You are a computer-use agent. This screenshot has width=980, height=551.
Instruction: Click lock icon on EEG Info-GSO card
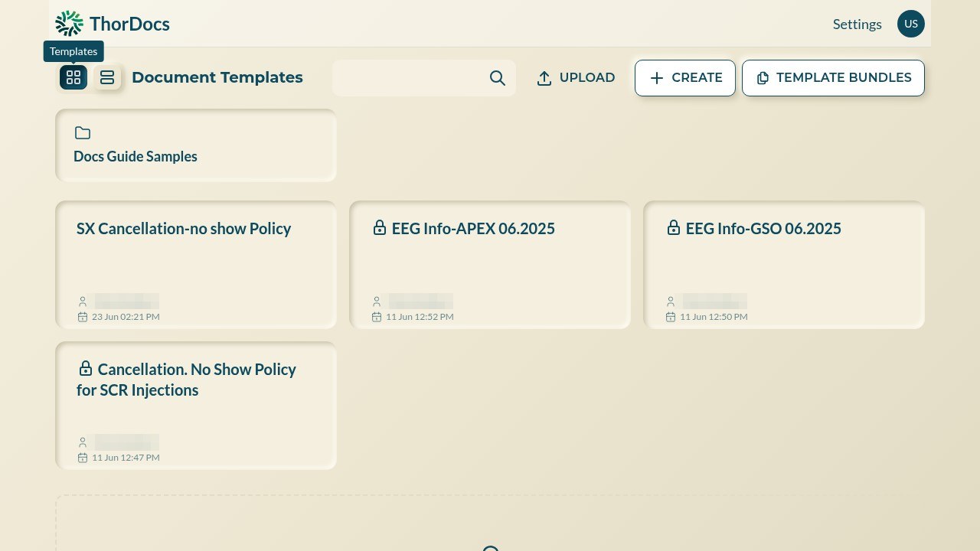(674, 227)
